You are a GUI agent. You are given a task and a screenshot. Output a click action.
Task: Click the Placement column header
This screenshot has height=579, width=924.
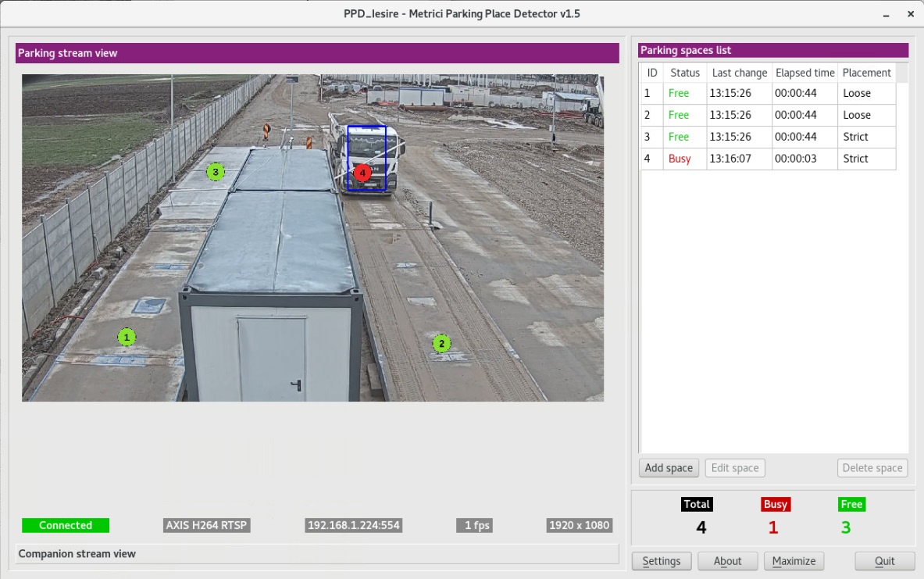866,73
